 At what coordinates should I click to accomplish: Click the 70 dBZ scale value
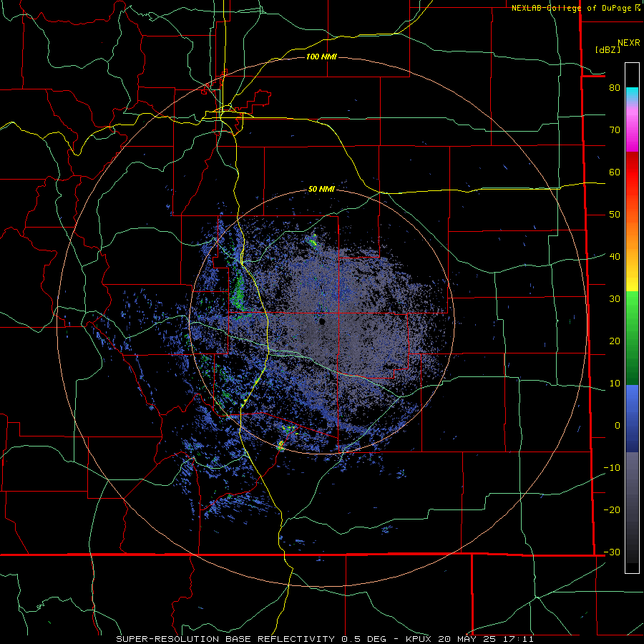[x=615, y=130]
